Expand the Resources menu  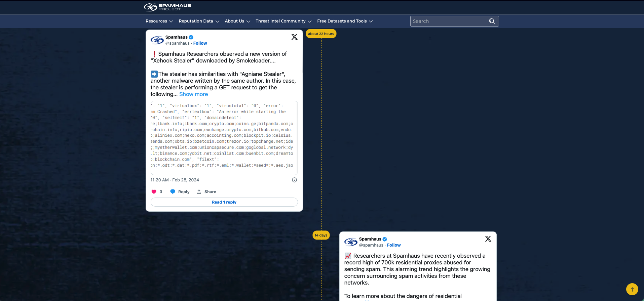(x=159, y=21)
